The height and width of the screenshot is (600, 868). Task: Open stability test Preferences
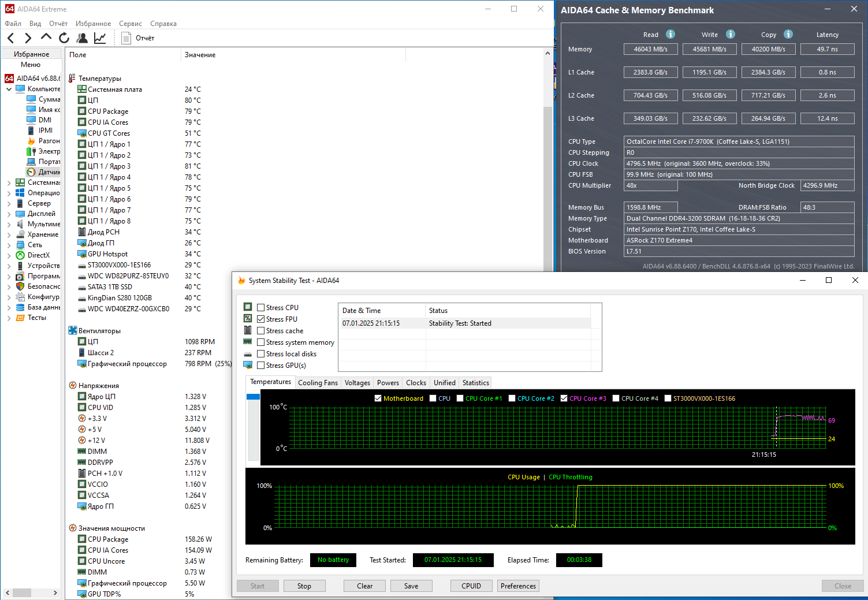pyautogui.click(x=519, y=586)
